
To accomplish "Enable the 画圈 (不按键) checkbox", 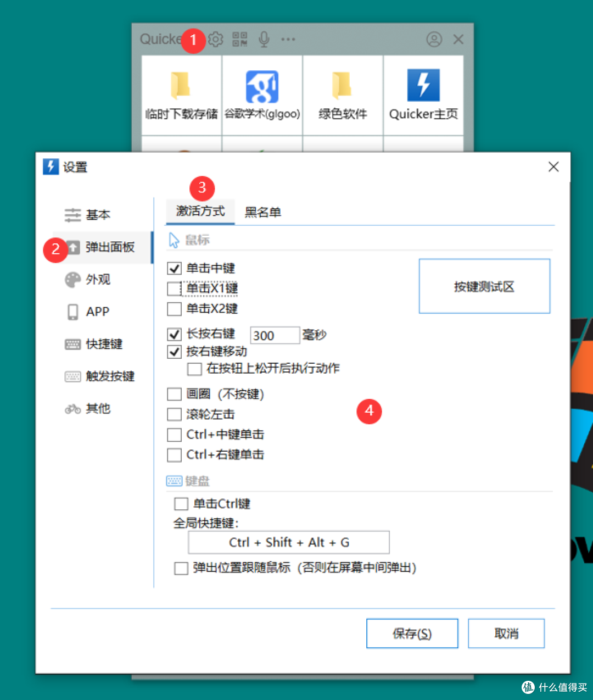I will (x=174, y=394).
